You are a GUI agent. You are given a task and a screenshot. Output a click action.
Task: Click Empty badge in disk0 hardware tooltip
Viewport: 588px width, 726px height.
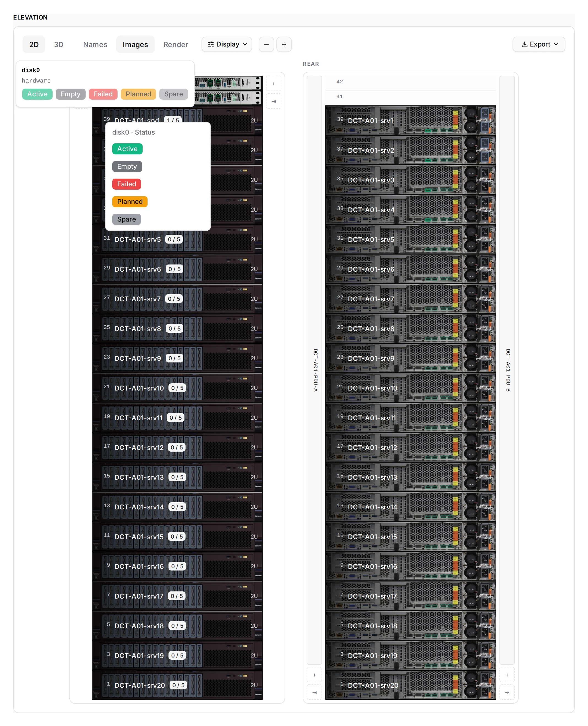pos(70,94)
